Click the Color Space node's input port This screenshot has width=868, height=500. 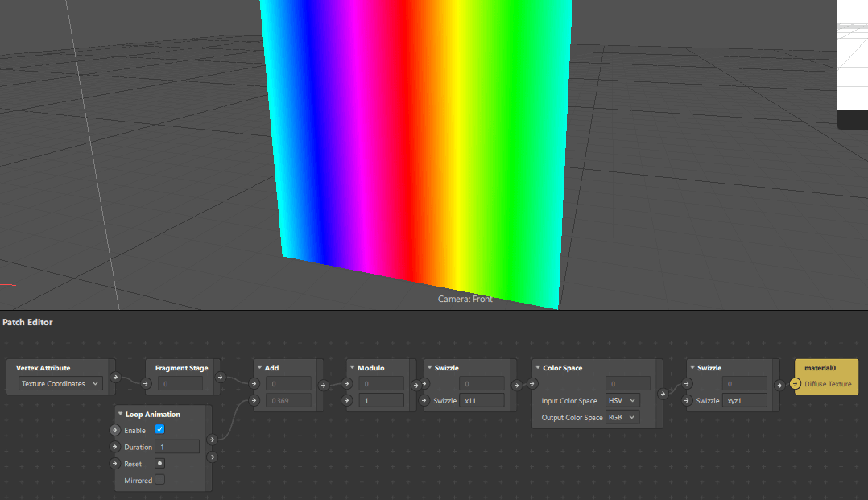click(x=531, y=384)
